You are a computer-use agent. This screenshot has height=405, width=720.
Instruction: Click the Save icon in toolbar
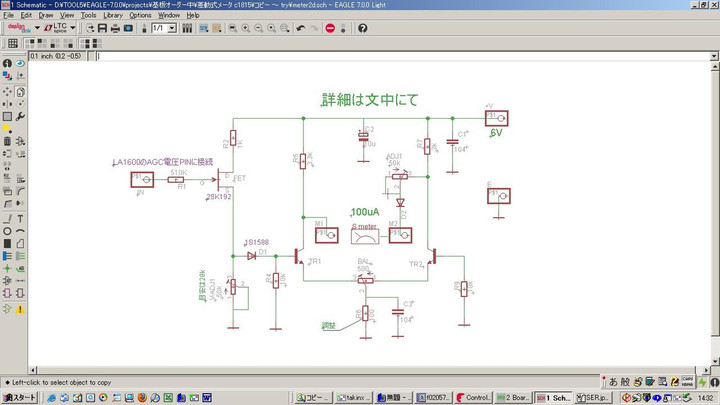tap(103, 28)
